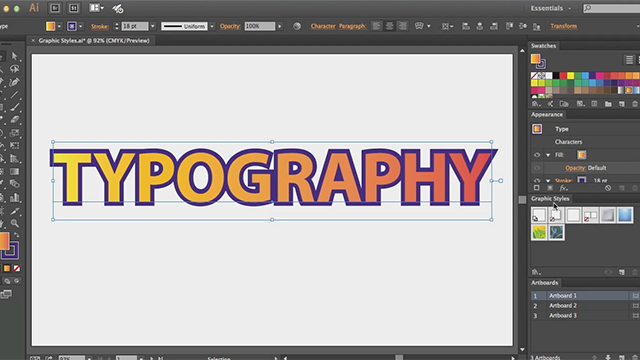Viewport: 640px width, 360px height.
Task: Create new graphic style icon
Action: coord(622,272)
